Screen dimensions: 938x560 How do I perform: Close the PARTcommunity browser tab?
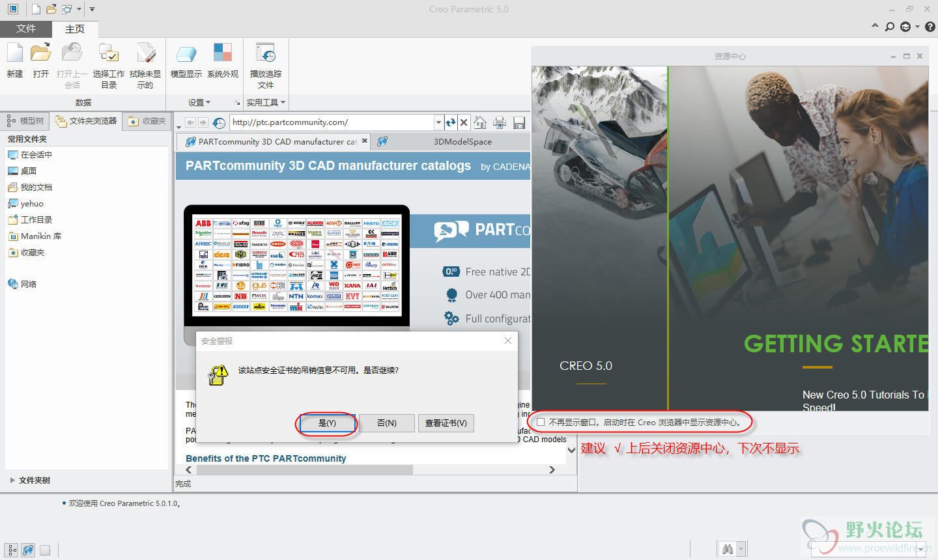click(365, 141)
